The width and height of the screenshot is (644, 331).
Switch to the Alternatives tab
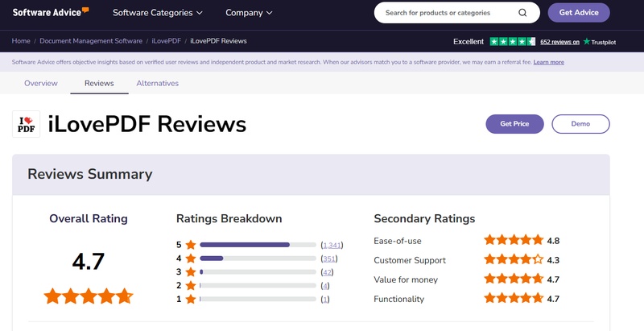157,84
